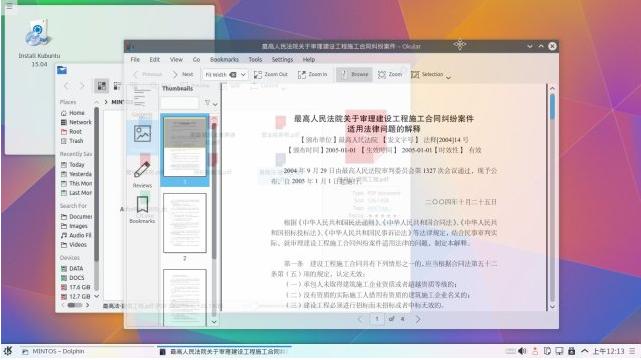Open Home in Dolphin Places
Screen dimensions: 641x360
73,113
